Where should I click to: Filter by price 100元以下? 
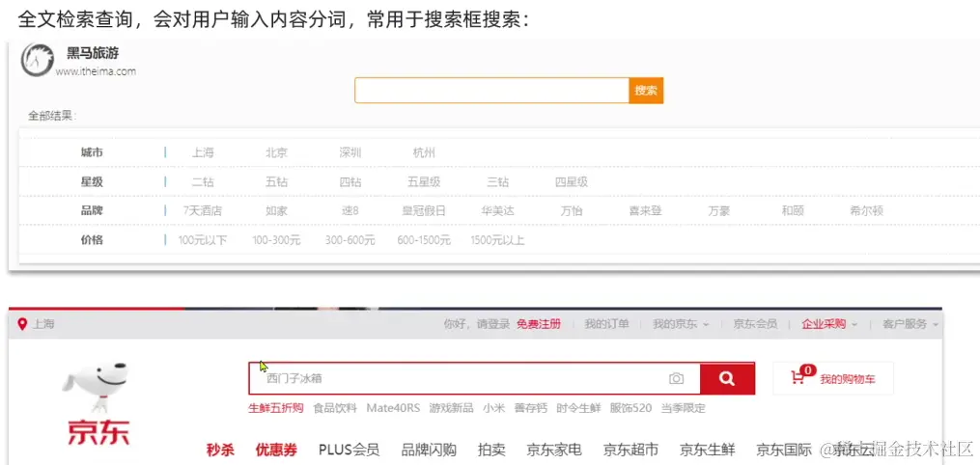coord(203,240)
